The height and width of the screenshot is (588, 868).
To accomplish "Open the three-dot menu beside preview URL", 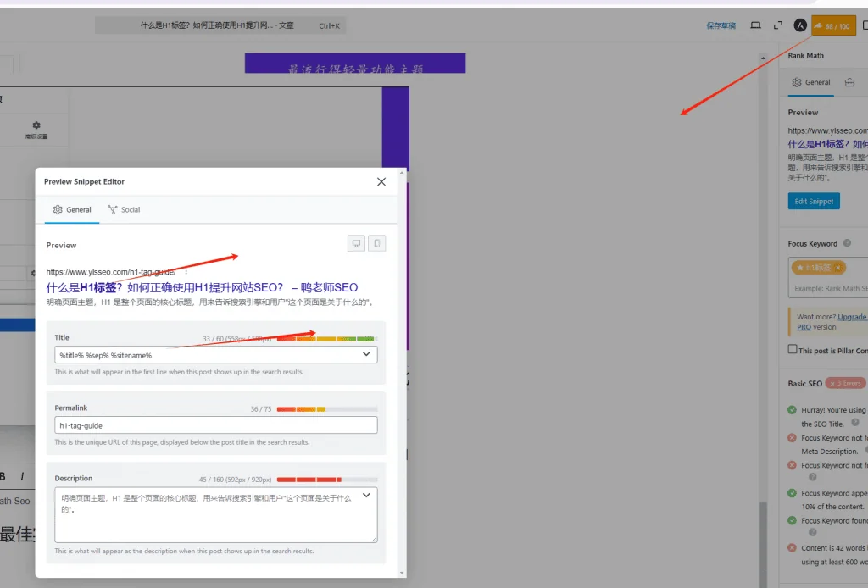I will (x=186, y=272).
